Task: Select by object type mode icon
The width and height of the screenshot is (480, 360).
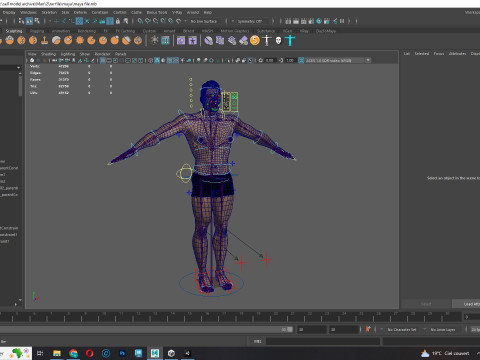Action: [x=29, y=21]
